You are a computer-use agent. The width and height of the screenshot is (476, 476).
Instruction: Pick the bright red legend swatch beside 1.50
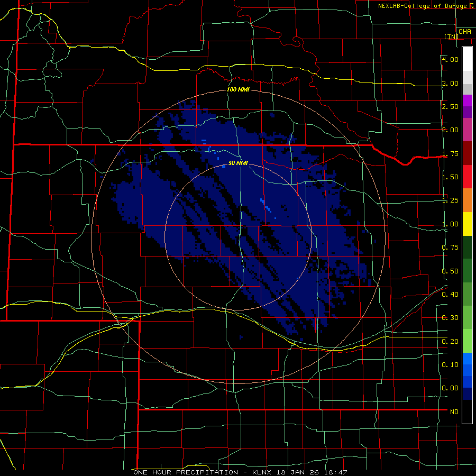(467, 177)
